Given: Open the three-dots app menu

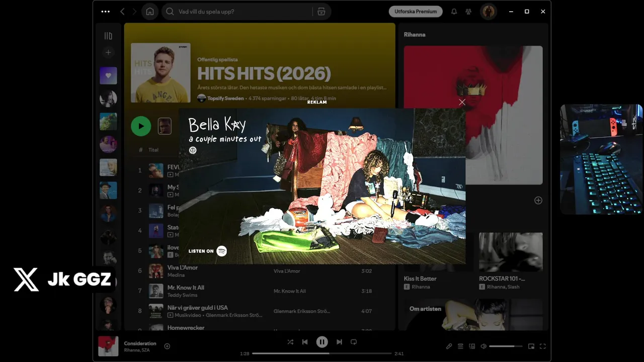Looking at the screenshot, I should pos(105,12).
